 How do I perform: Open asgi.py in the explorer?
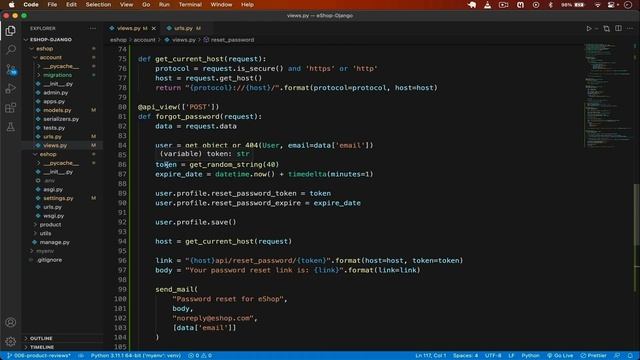[x=53, y=189]
